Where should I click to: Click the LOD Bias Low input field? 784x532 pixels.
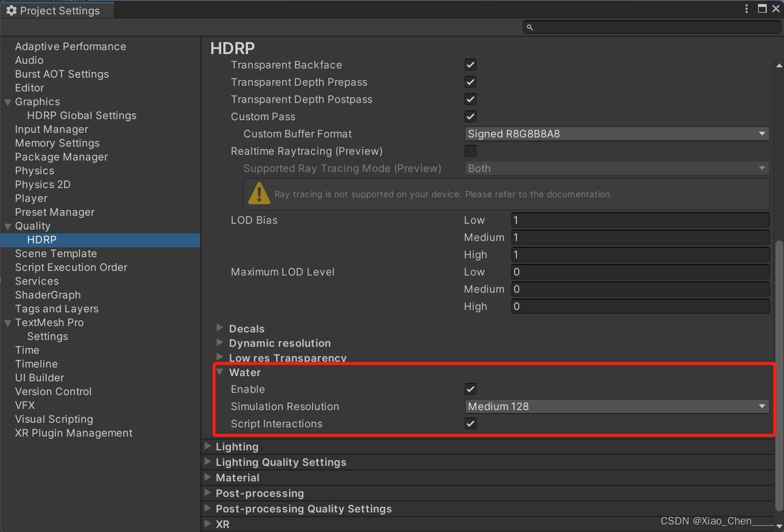click(x=640, y=220)
